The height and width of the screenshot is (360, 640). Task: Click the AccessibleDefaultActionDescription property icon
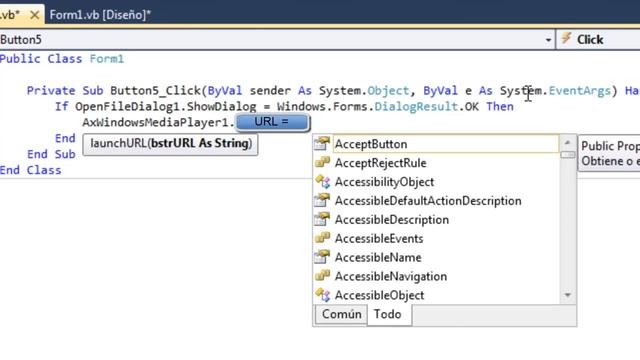click(x=322, y=200)
